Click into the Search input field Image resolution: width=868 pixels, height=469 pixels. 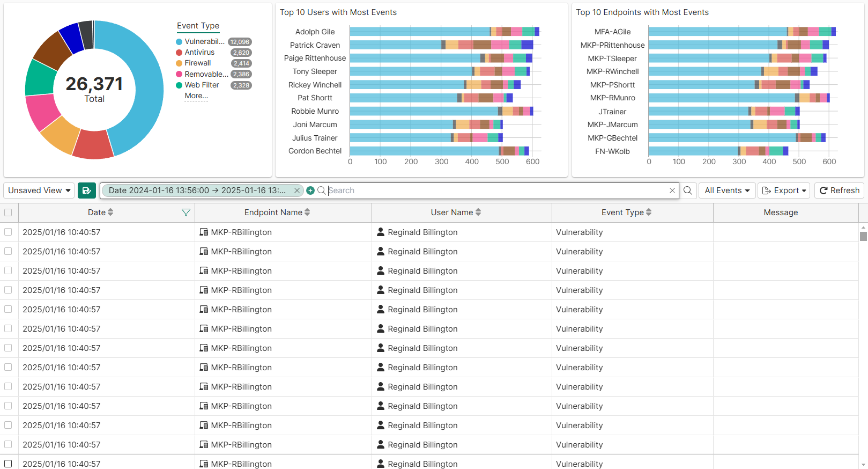497,190
